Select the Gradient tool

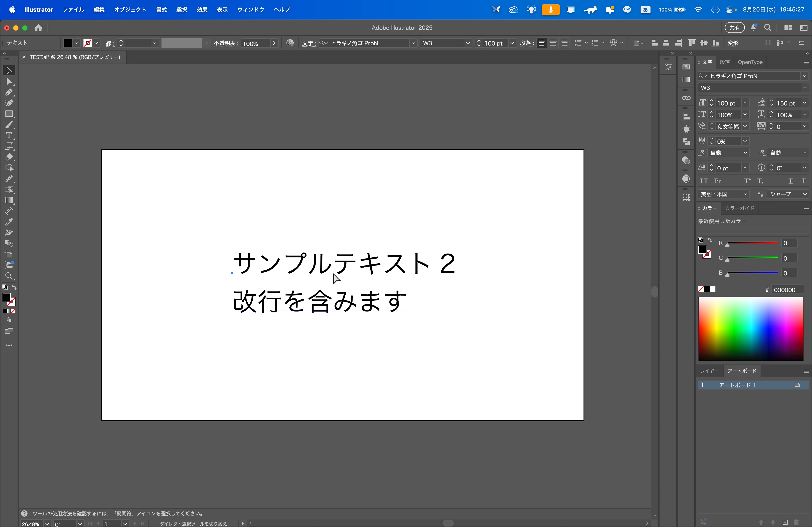point(9,200)
